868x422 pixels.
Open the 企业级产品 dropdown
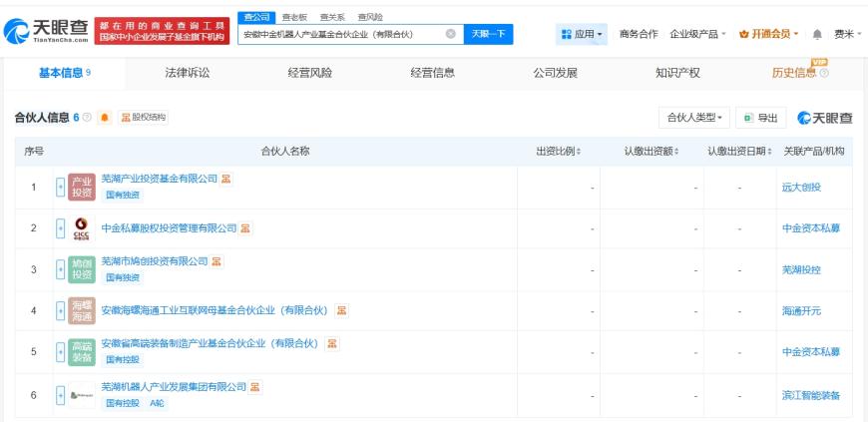(697, 34)
